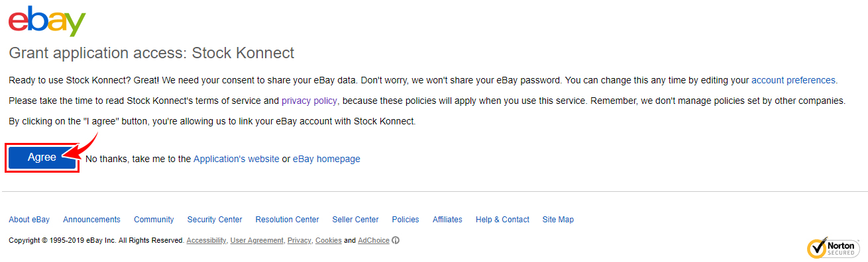Open the Security Center link
Screen dimensions: 868x262
(215, 220)
